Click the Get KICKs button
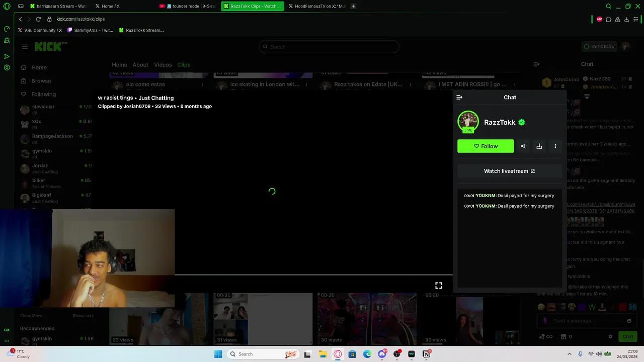This screenshot has width=644, height=362. [x=599, y=47]
